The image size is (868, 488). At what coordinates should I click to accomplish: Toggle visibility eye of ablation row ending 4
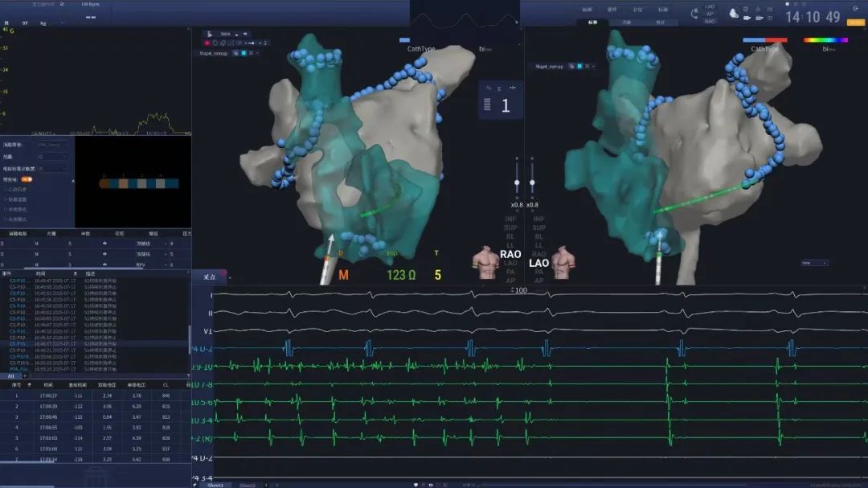(x=104, y=243)
